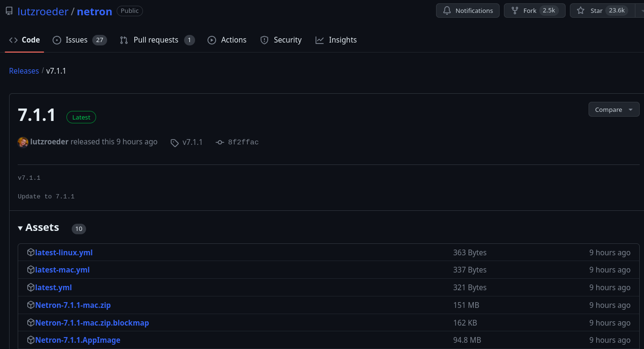The image size is (644, 349).
Task: Select the latest.yml asset link
Action: click(53, 287)
